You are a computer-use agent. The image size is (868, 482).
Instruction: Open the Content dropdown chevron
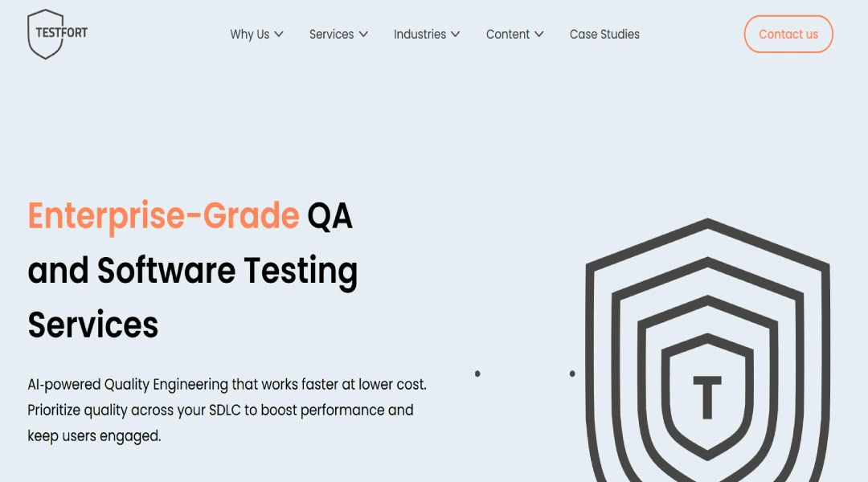point(539,34)
